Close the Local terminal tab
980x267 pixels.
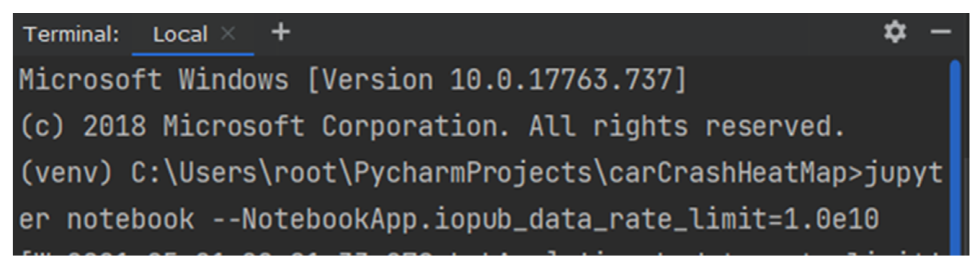point(228,33)
